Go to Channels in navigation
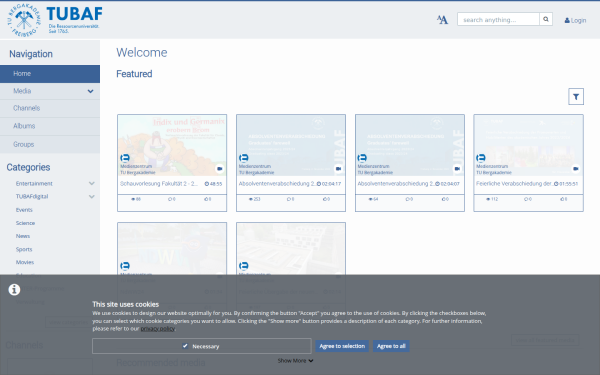This screenshot has height=375, width=600. tap(50, 108)
